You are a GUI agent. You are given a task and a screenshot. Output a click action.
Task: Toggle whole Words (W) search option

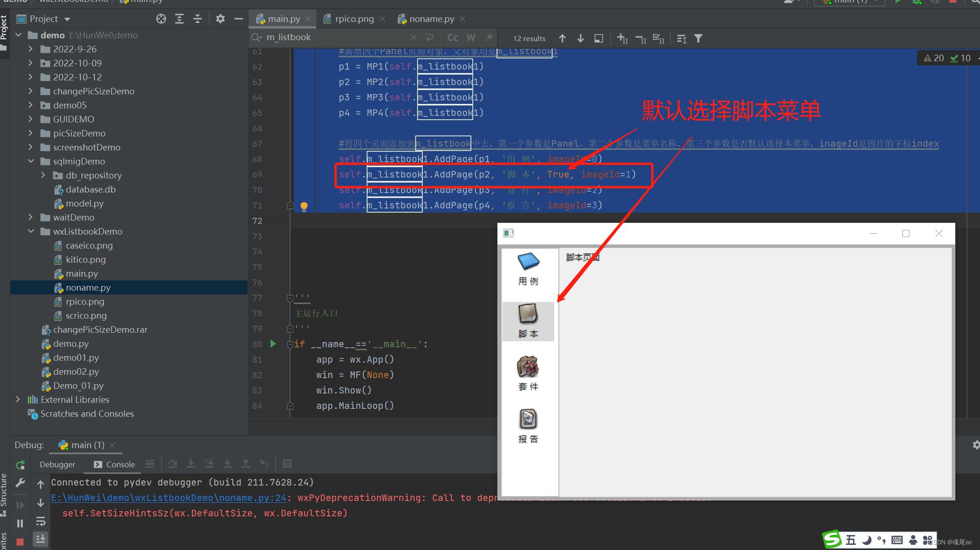click(x=471, y=37)
